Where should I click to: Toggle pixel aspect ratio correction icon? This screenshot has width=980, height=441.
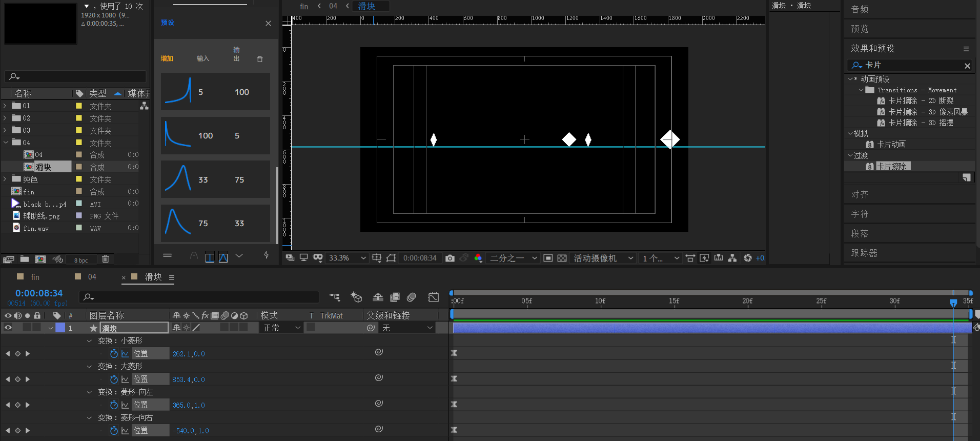(x=690, y=258)
